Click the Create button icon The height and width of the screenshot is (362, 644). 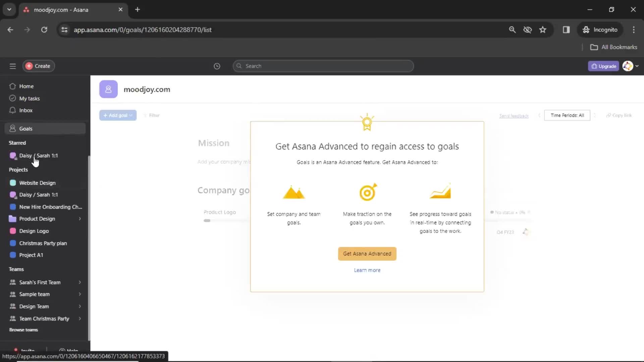(29, 66)
